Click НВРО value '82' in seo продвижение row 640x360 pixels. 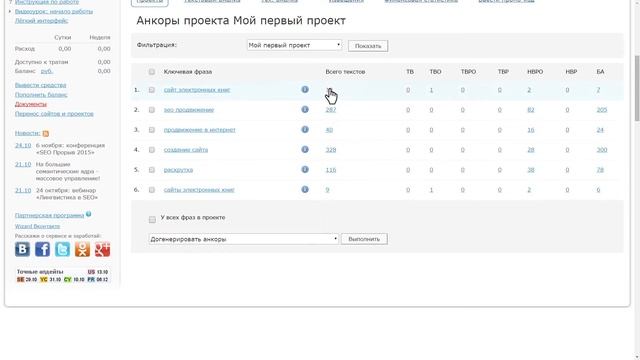531,110
